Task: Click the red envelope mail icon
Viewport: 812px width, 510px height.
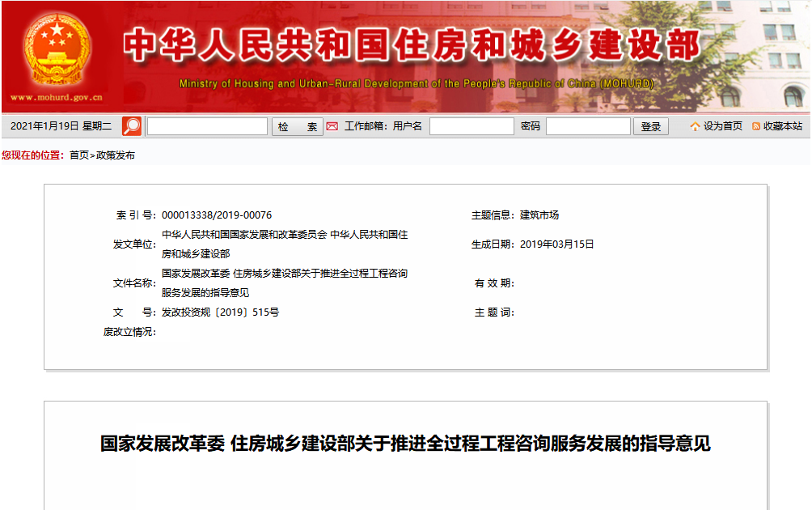Action: (x=332, y=126)
